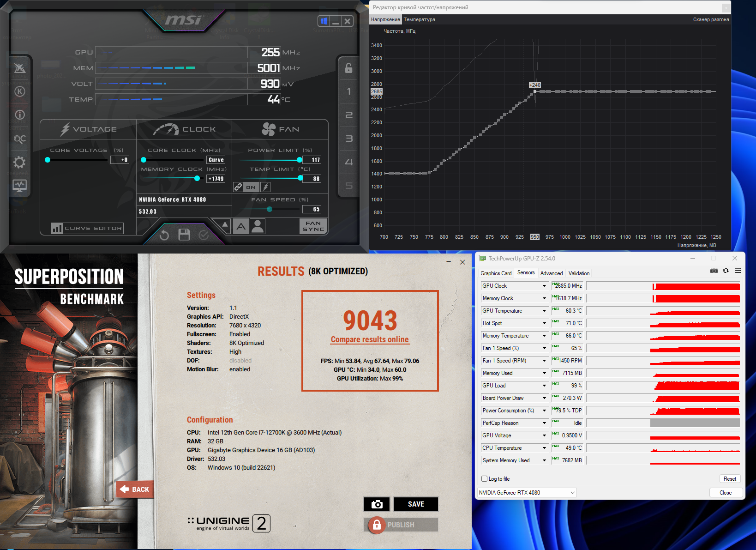The image size is (756, 550).
Task: Click BACK in Superposition Benchmark
Action: click(x=135, y=490)
